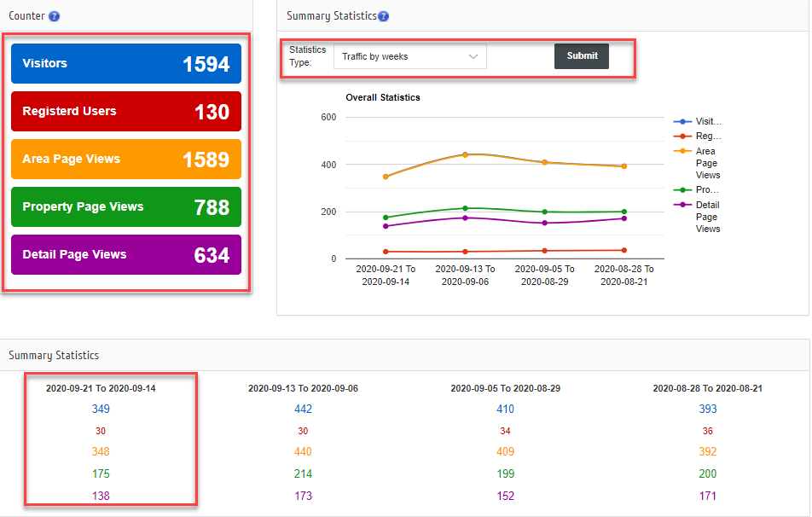The width and height of the screenshot is (812, 517).
Task: Select the red Registered Users tile
Action: click(x=126, y=112)
